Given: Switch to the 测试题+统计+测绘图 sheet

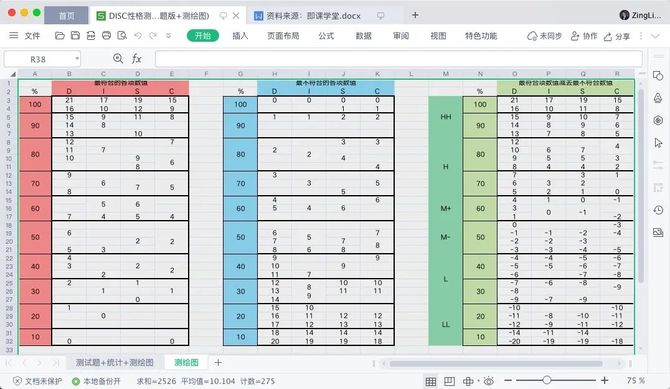Looking at the screenshot, I should (115, 362).
